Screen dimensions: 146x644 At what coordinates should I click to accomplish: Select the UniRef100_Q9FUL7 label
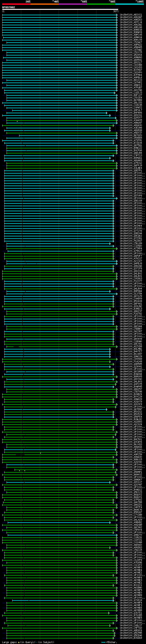click(x=131, y=110)
